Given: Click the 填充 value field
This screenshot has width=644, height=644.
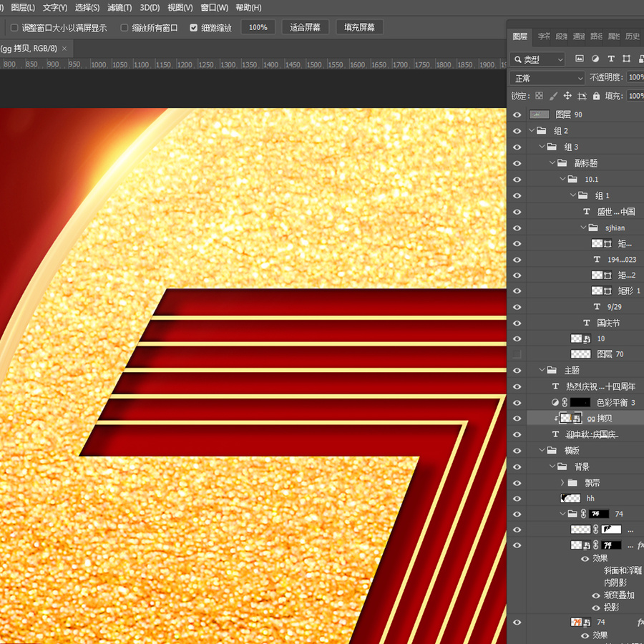Looking at the screenshot, I should (635, 96).
